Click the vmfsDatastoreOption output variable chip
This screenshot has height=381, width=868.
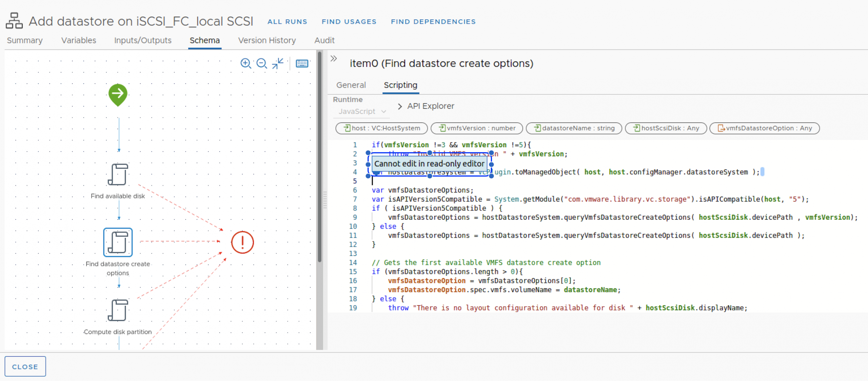tap(764, 128)
